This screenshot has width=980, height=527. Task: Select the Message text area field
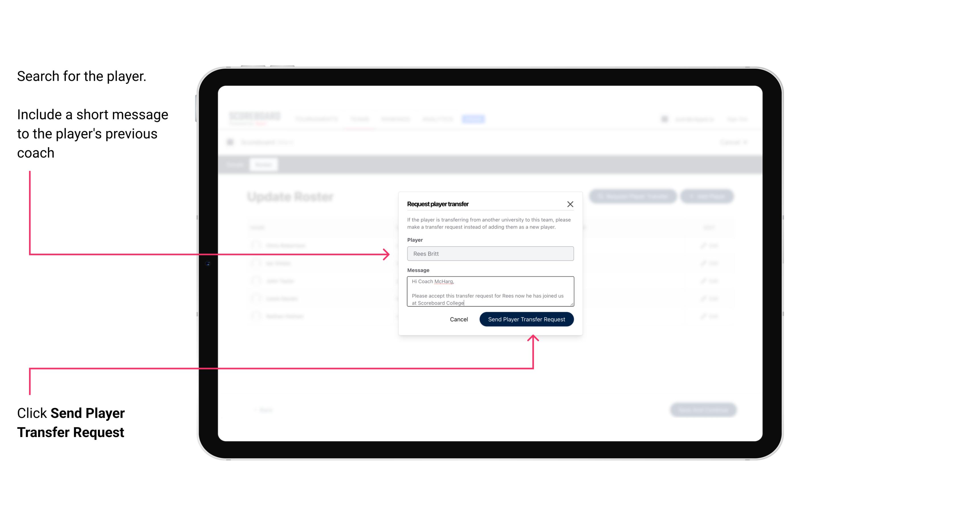(489, 292)
